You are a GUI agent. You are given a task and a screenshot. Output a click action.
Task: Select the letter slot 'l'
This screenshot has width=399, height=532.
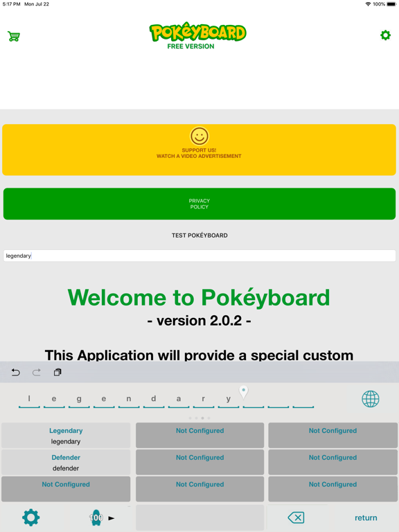[29, 400]
